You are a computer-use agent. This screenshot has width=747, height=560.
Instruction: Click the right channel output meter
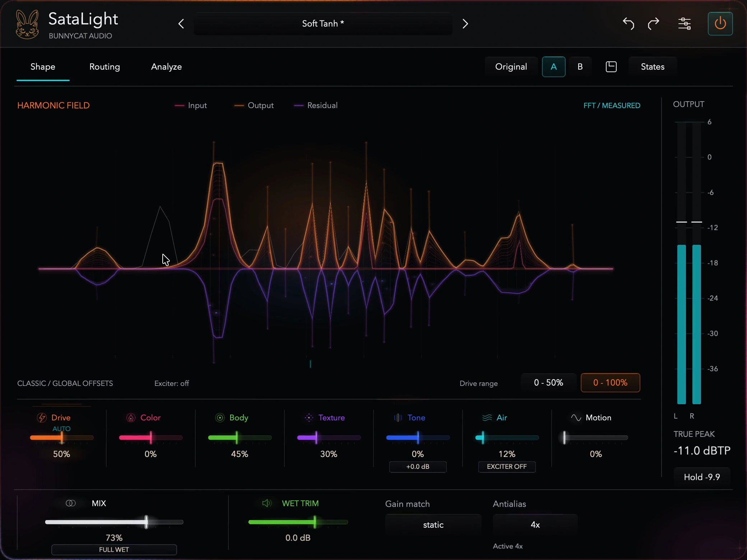(696, 263)
